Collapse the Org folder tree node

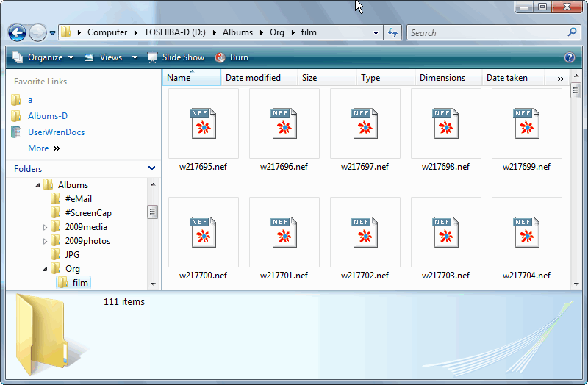[x=45, y=269]
